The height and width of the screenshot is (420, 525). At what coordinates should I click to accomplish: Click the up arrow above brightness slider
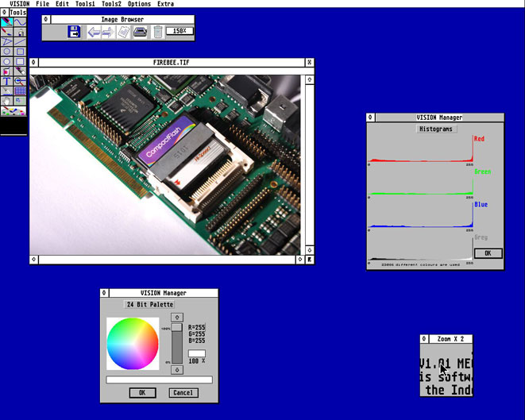pyautogui.click(x=177, y=317)
